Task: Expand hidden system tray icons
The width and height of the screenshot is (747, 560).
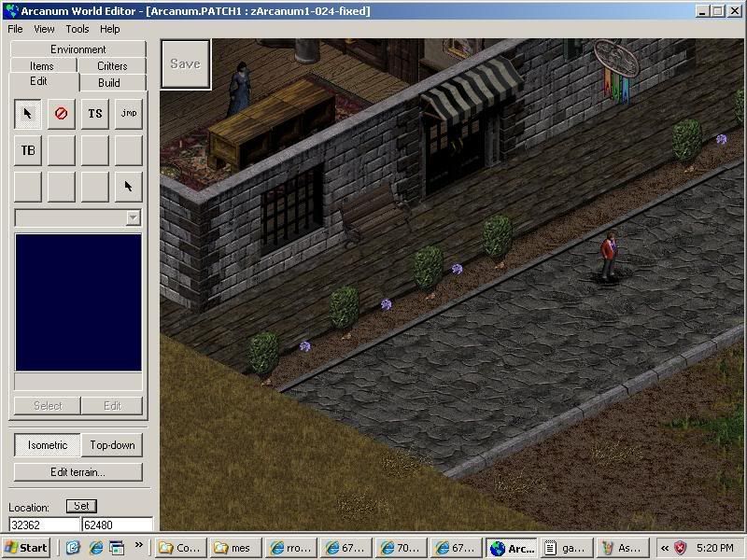Action: coord(665,548)
